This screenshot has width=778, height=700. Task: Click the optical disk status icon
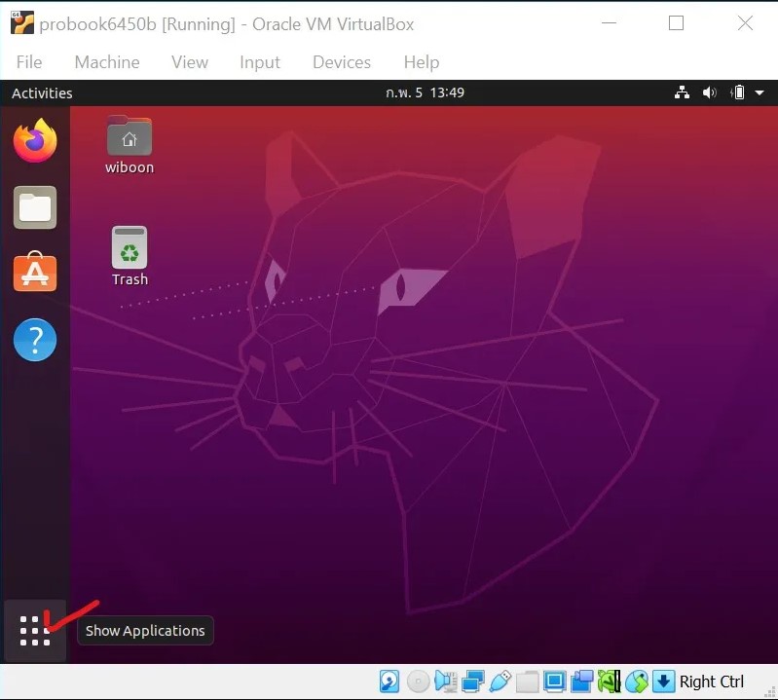[418, 682]
